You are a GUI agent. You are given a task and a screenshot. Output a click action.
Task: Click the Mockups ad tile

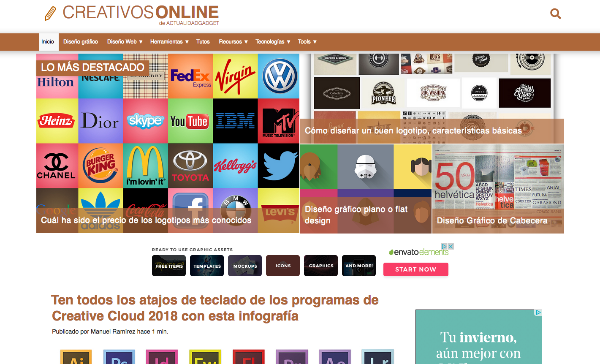point(245,266)
